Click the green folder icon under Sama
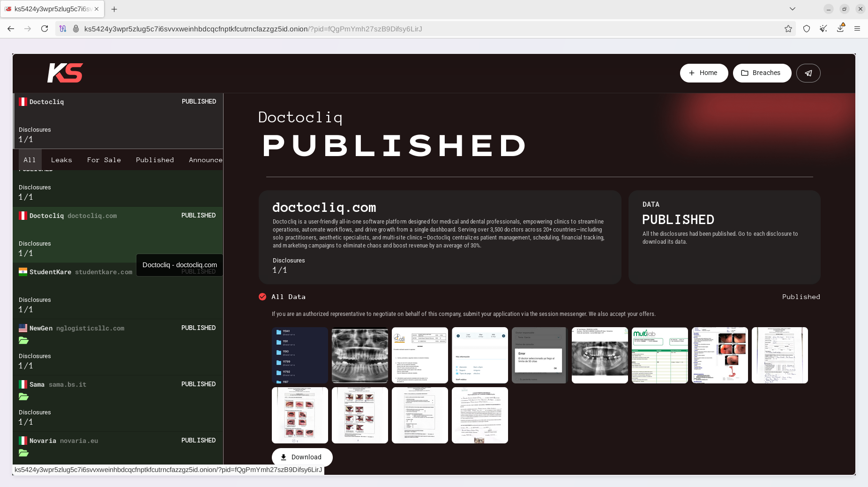Image resolution: width=868 pixels, height=487 pixels. pos(23,397)
